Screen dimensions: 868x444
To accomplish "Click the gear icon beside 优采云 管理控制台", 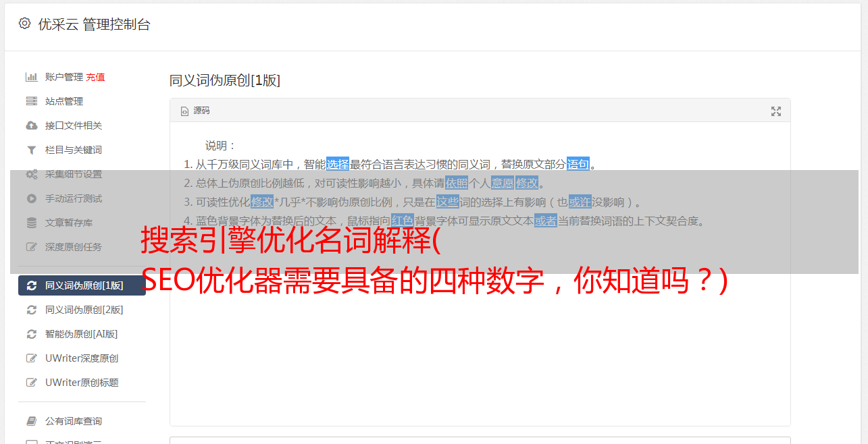I will (x=24, y=24).
